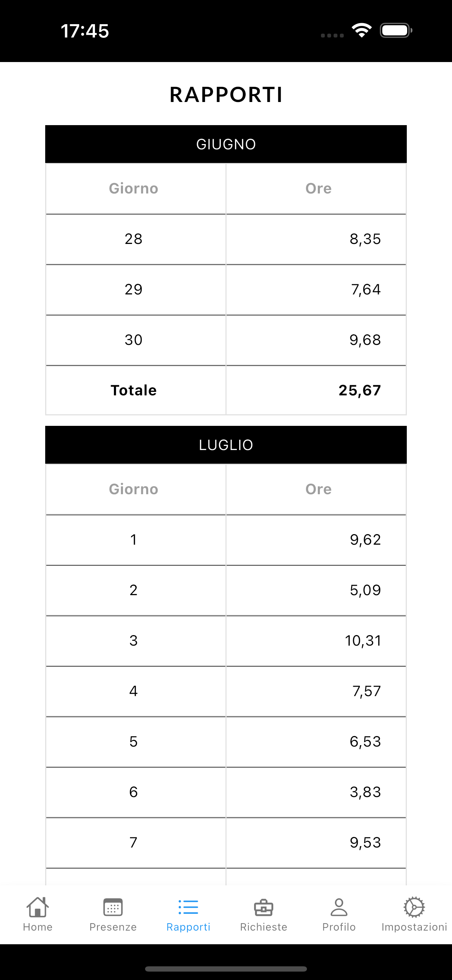Select the 10,31 hours cell
This screenshot has height=980, width=452.
tap(363, 641)
